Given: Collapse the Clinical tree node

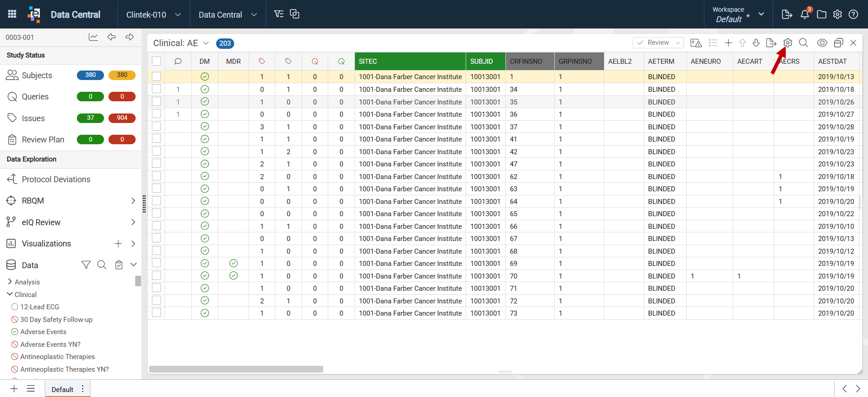Looking at the screenshot, I should click(x=10, y=294).
